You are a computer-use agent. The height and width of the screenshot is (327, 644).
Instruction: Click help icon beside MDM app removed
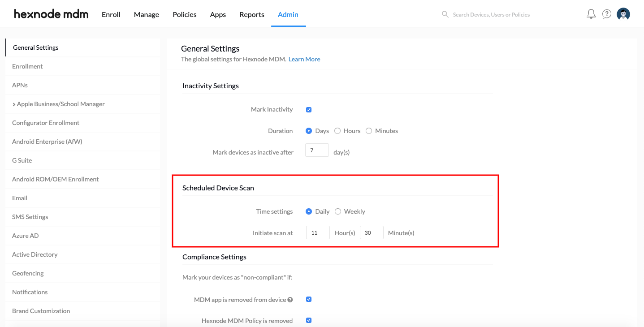pos(290,300)
